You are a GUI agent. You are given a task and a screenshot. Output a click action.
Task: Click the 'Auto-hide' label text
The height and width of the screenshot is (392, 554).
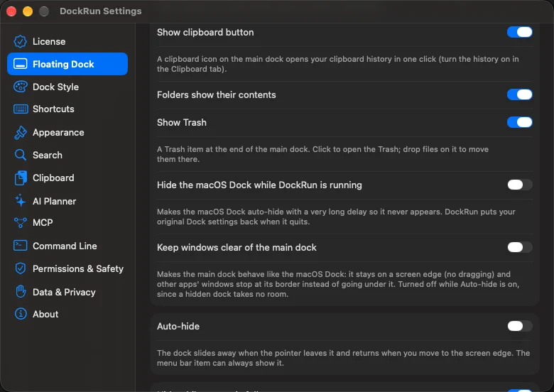coord(178,326)
